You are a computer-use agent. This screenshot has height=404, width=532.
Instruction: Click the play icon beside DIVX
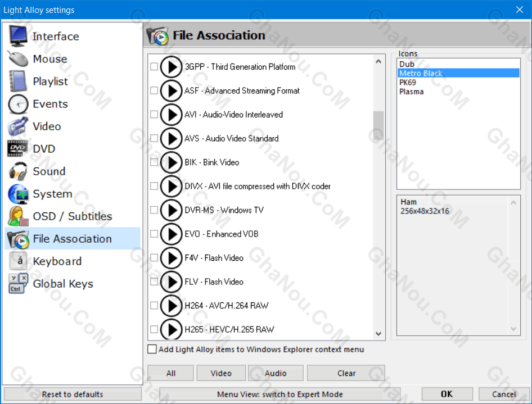tap(172, 186)
